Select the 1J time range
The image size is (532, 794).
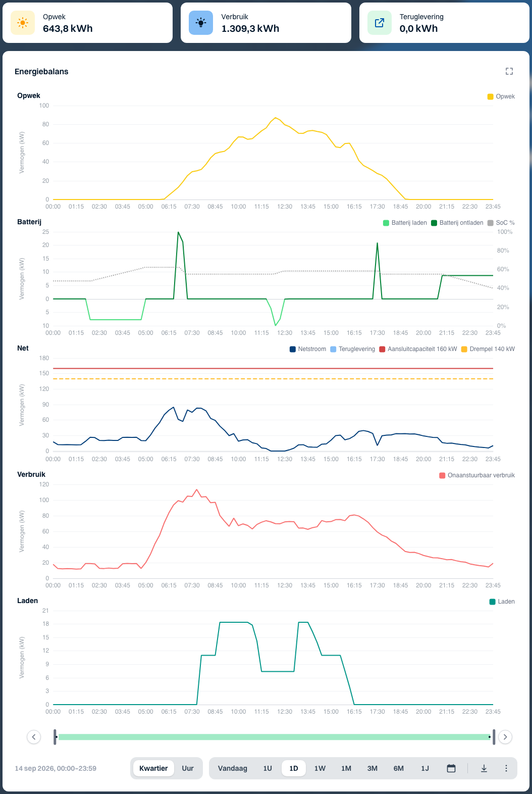click(x=425, y=768)
